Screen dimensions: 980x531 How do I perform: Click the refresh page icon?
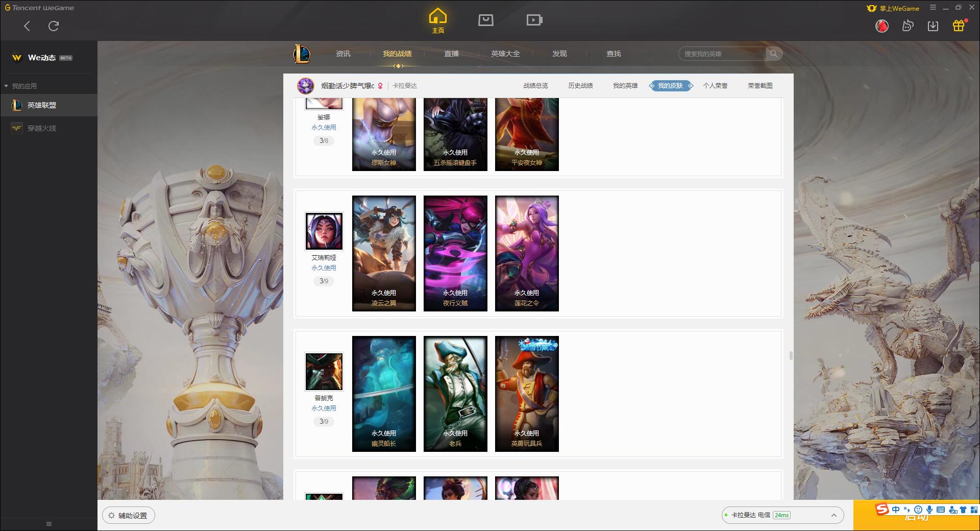pos(54,26)
